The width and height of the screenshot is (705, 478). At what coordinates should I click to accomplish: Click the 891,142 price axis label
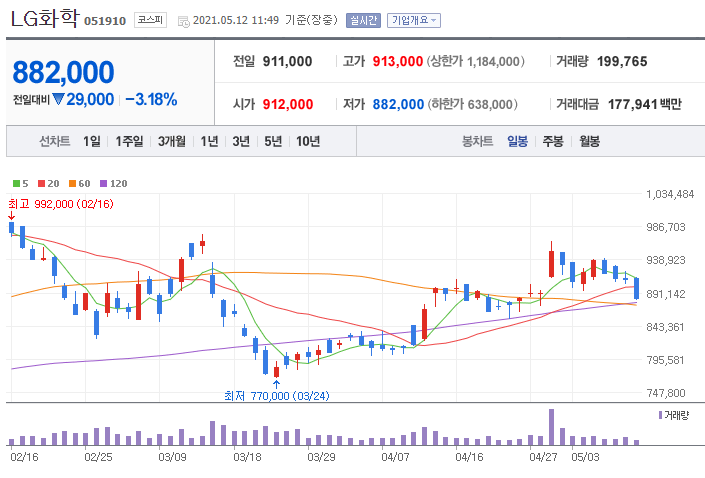pyautogui.click(x=666, y=294)
